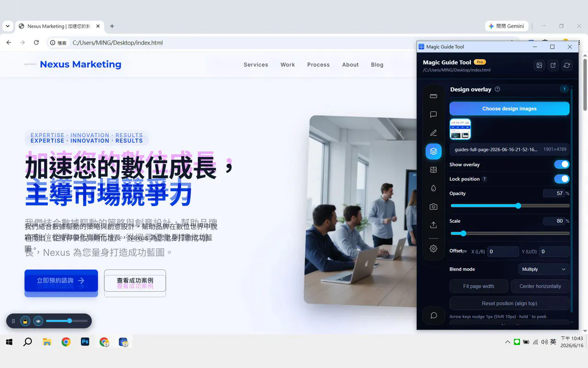Toggle the eye visibility button on floating bar
Screen dimensions: 588x368
(x=39, y=321)
